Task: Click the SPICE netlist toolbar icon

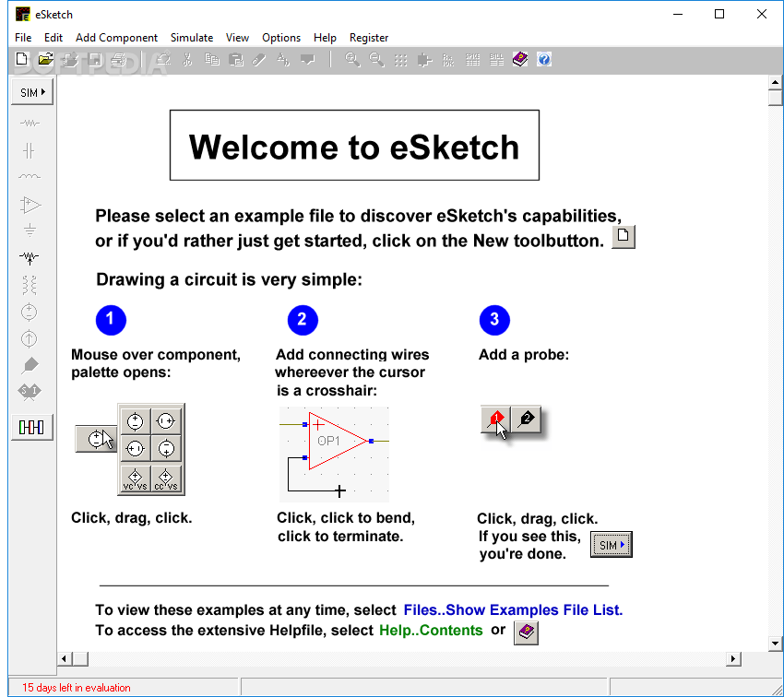Action: click(x=472, y=60)
